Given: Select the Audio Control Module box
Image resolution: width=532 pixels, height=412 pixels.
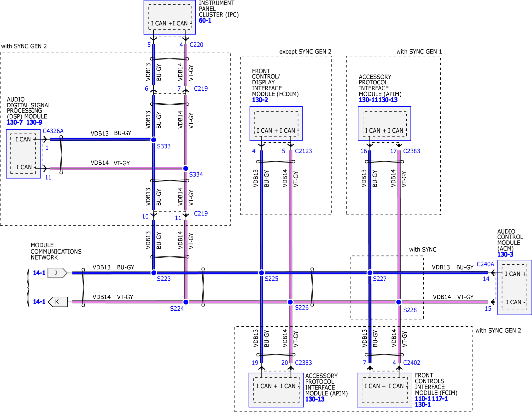Looking at the screenshot, I should [x=515, y=287].
